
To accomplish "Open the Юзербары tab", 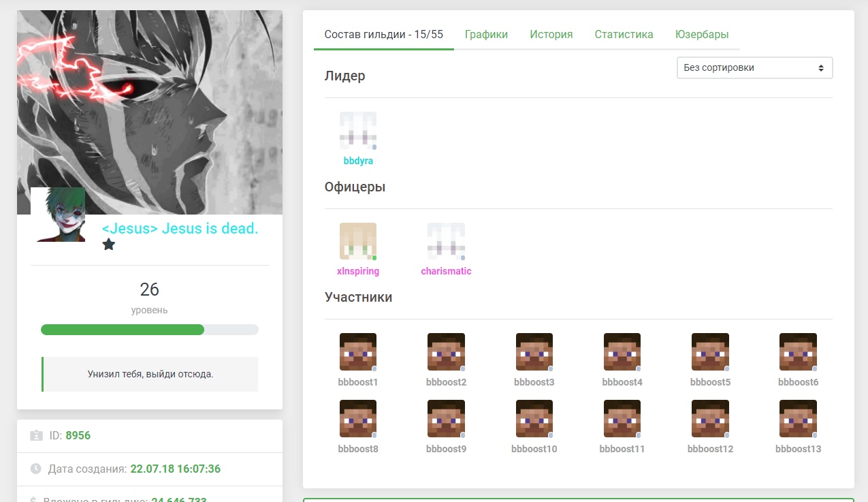I will coord(702,35).
